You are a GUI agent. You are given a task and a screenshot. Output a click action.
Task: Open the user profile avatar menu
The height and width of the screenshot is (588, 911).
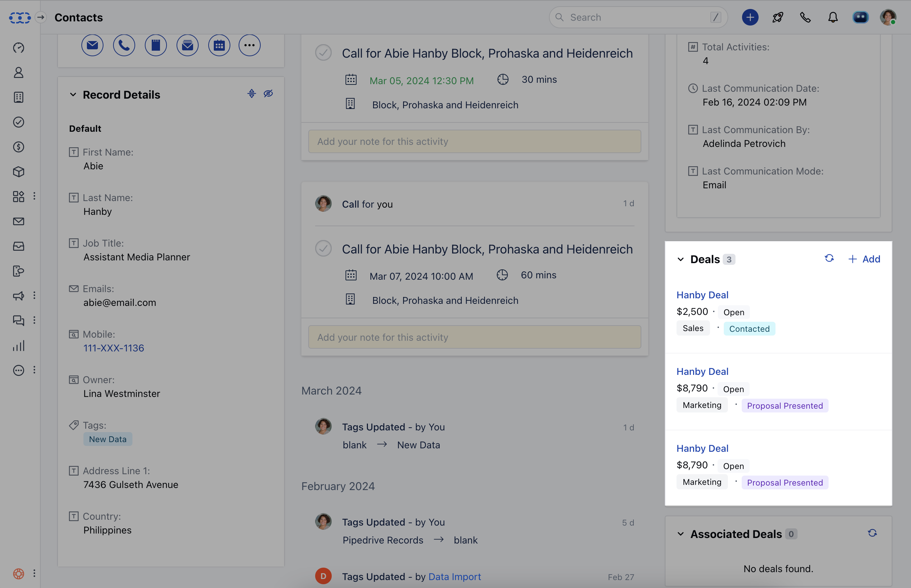888,17
